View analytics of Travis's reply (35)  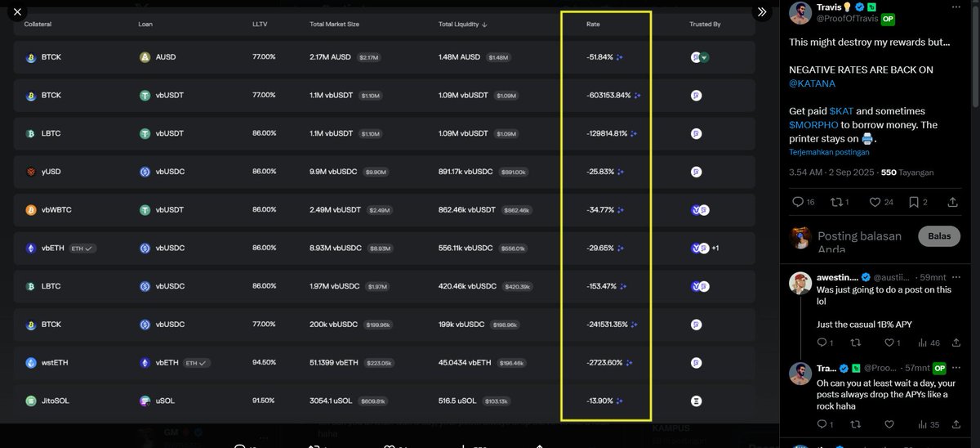[929, 424]
